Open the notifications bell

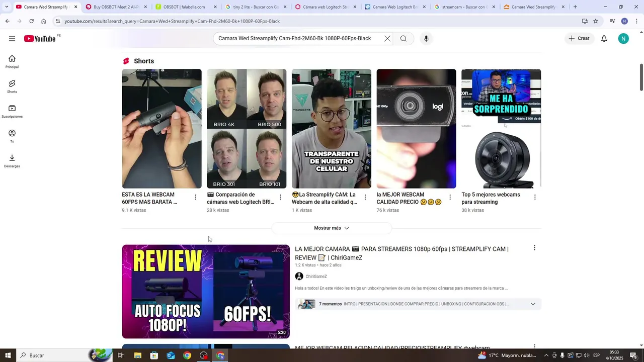tap(604, 39)
